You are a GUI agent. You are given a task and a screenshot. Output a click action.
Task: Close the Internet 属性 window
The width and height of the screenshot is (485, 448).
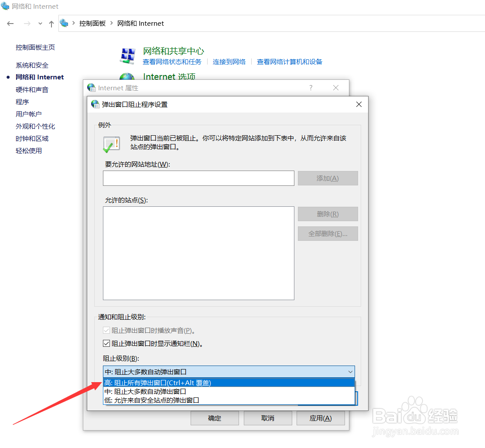(x=336, y=88)
